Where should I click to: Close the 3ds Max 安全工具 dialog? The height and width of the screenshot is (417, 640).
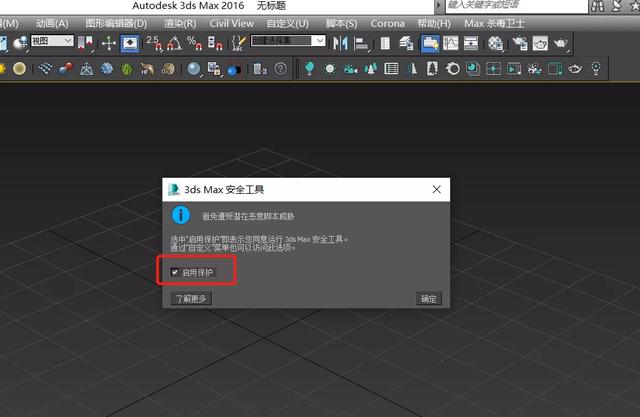[x=436, y=189]
